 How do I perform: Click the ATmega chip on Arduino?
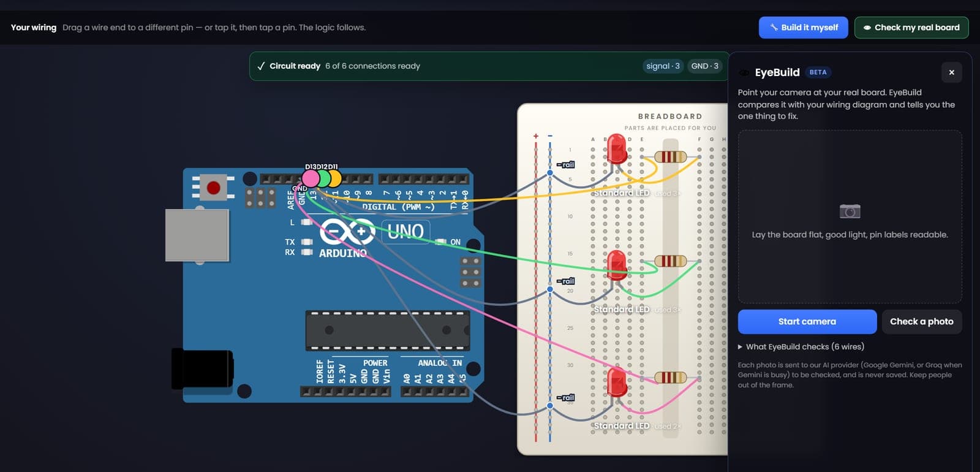pyautogui.click(x=388, y=330)
